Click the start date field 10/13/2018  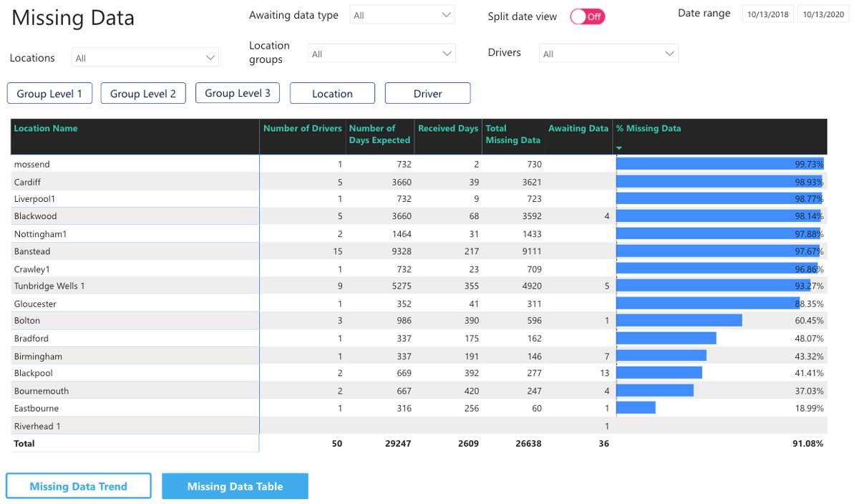[768, 14]
